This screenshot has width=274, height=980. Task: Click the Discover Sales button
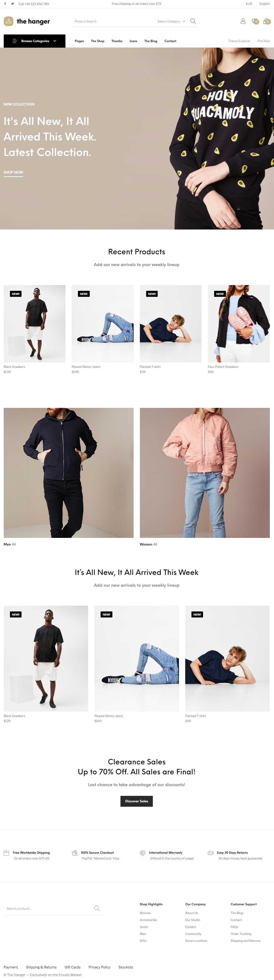tap(137, 801)
